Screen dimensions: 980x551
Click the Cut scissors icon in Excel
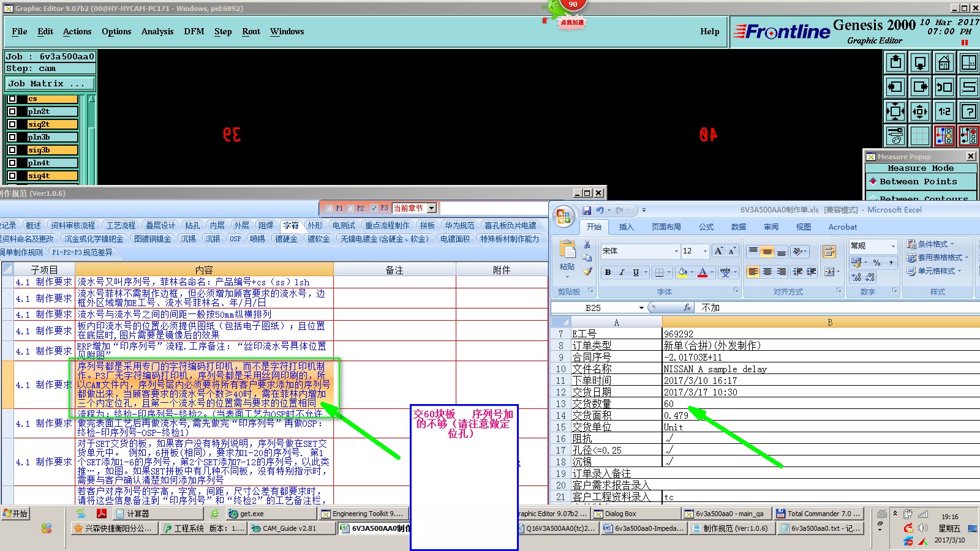[x=587, y=245]
